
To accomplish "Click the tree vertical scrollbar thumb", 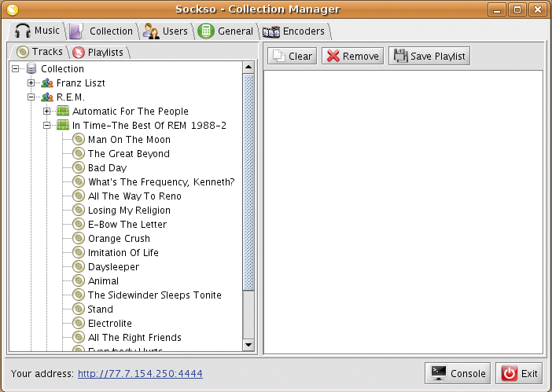I will [x=248, y=181].
